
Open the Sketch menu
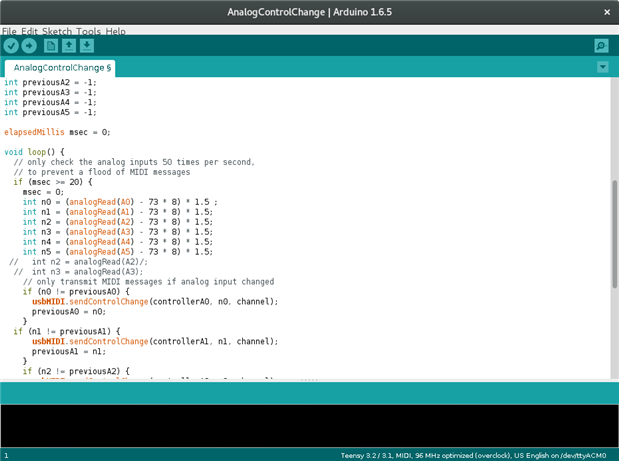[57, 31]
